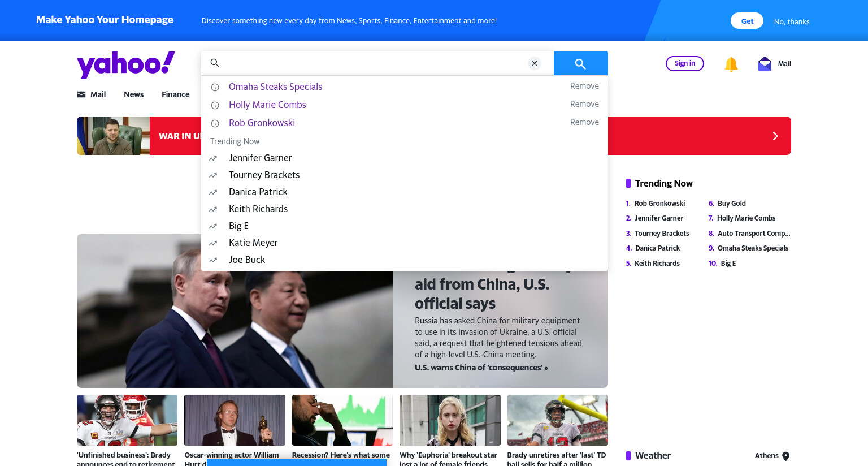The image size is (868, 466).
Task: Remove Holly Marie Combs from history
Action: [x=584, y=104]
